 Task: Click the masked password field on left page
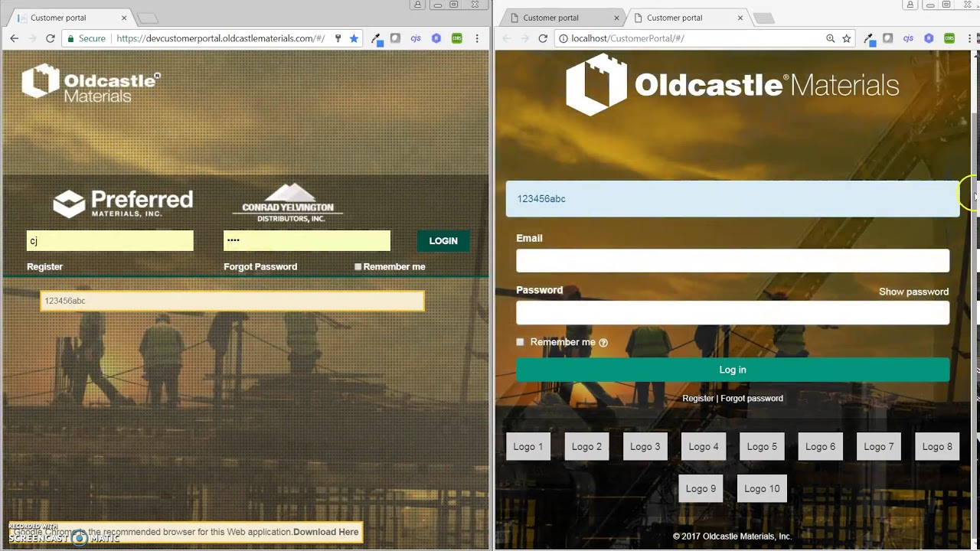[x=307, y=240]
